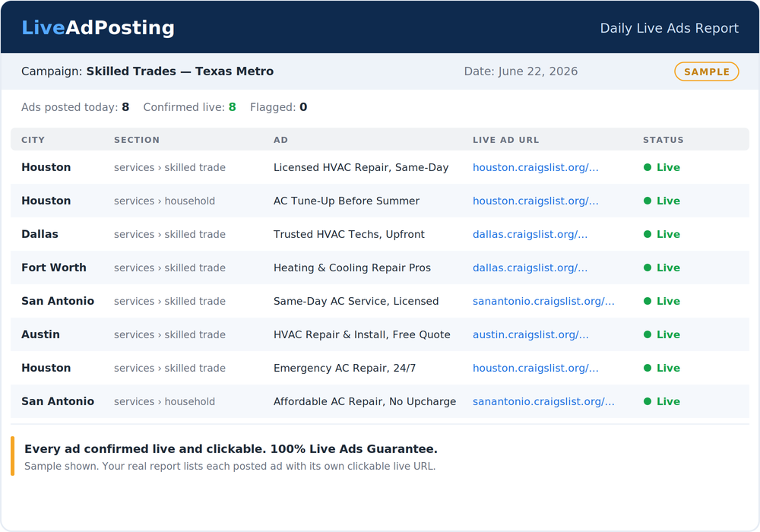The width and height of the screenshot is (760, 532).
Task: Click the 'Daily Live Ads Report' title
Action: [670, 28]
